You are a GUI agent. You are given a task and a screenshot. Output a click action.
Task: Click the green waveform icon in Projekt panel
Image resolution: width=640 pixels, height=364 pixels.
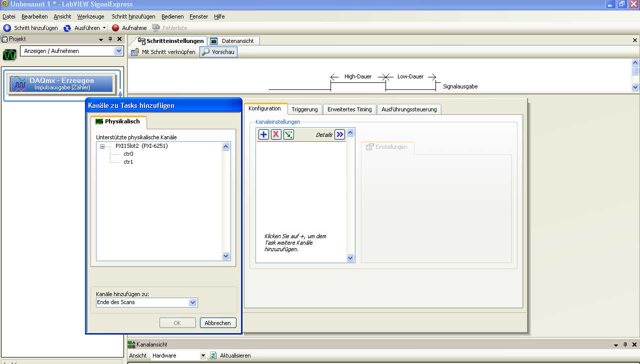[9, 54]
